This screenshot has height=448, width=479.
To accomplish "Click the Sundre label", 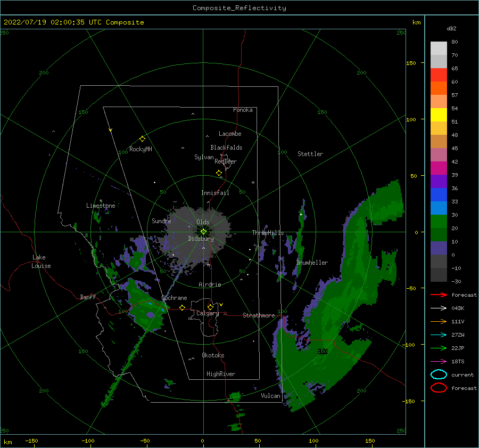I will coord(161,221).
